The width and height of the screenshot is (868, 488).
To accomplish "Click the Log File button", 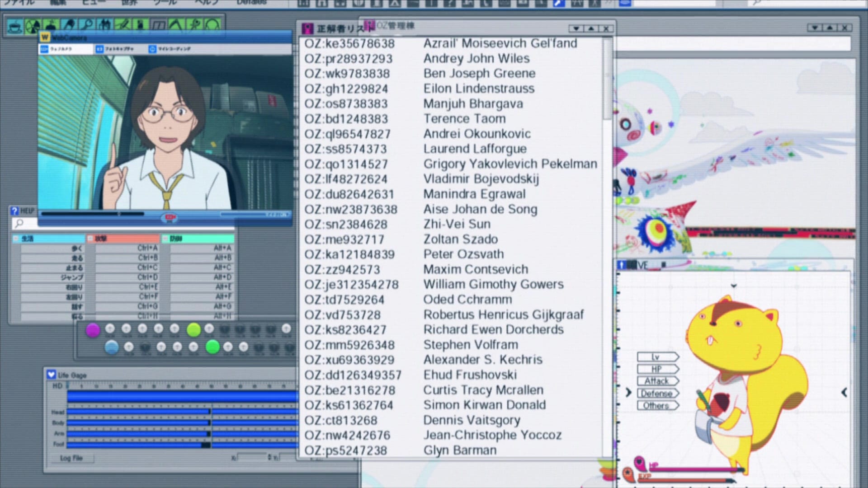I will click(71, 458).
